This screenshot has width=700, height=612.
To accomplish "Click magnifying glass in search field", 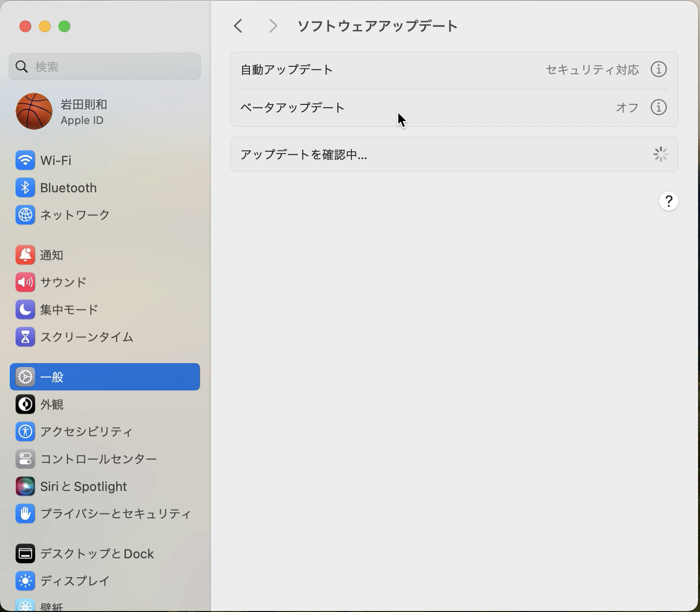I will [21, 66].
